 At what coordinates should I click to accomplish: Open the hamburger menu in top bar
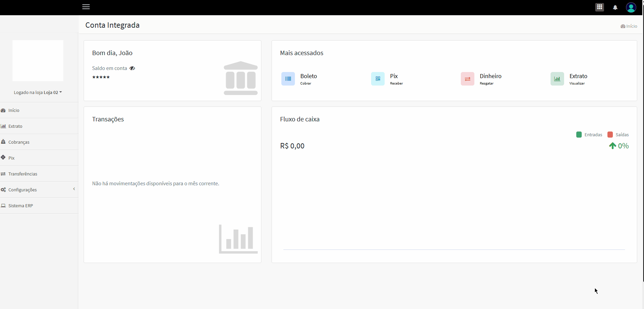[86, 7]
